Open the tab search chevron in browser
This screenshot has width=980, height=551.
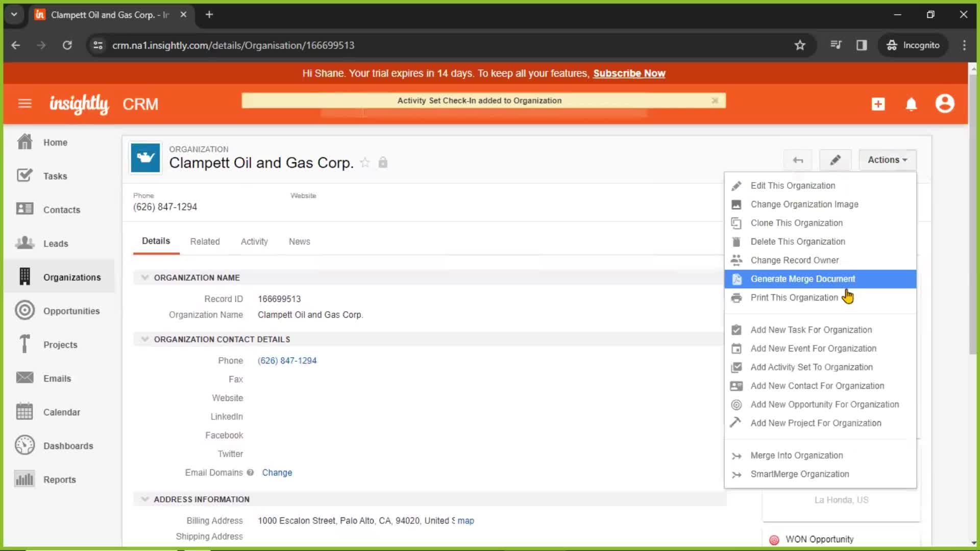tap(14, 15)
